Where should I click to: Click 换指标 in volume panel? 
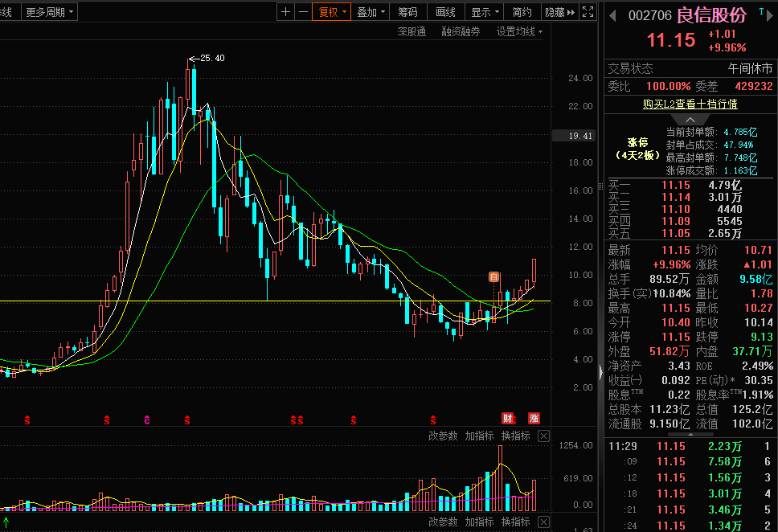515,436
